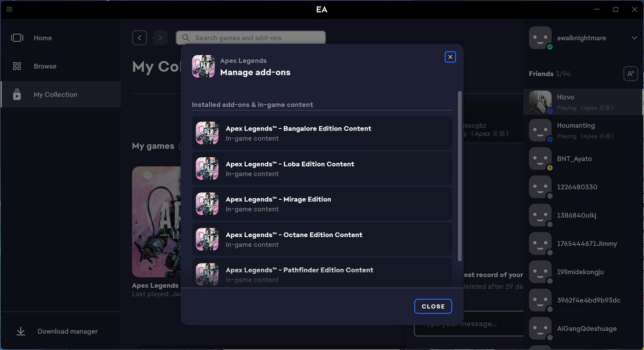The height and width of the screenshot is (350, 644).
Task: Click friend name 3962f4e4bd9b93dc
Action: point(589,300)
